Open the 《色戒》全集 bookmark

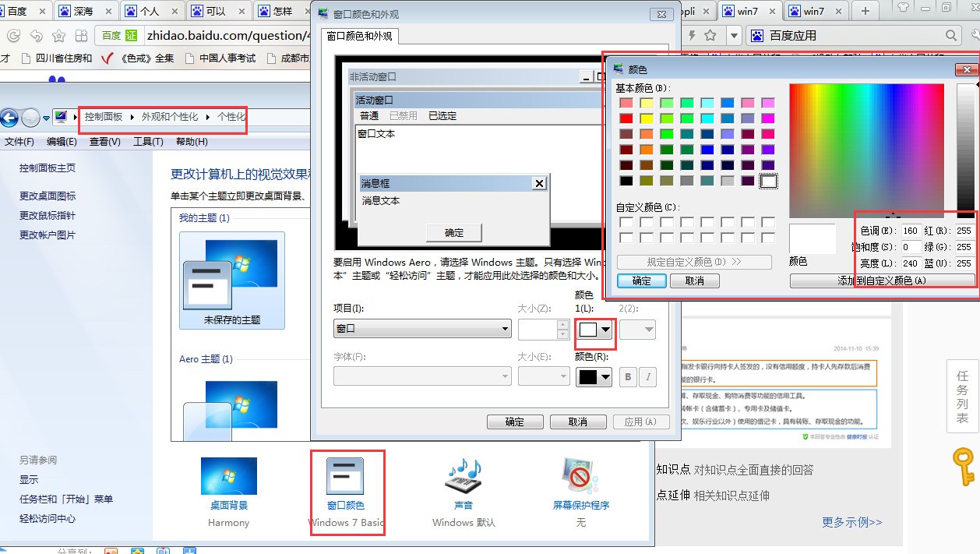(x=139, y=58)
